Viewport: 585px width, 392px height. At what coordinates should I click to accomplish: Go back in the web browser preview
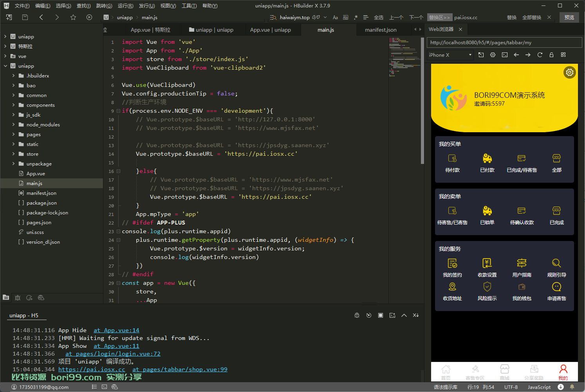coord(516,55)
